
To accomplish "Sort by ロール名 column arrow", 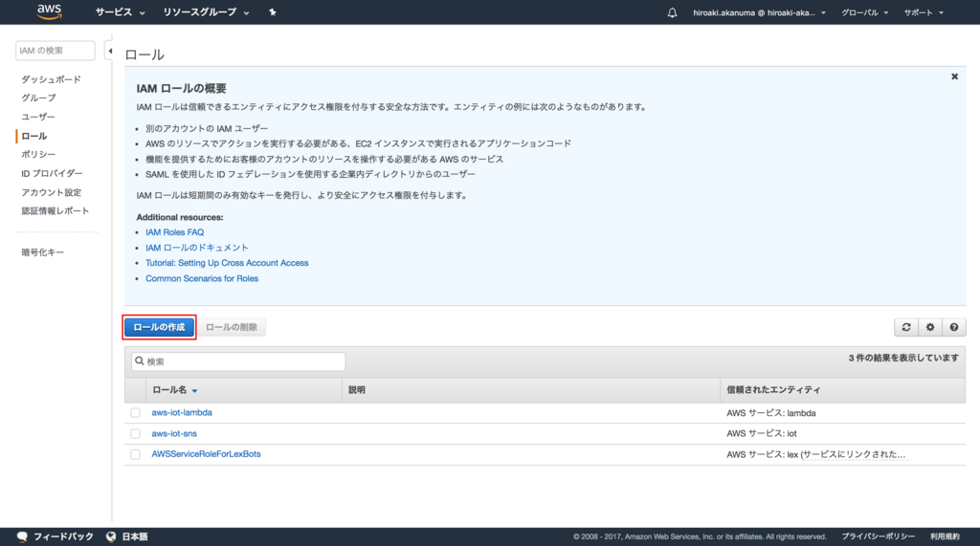I will pos(194,390).
